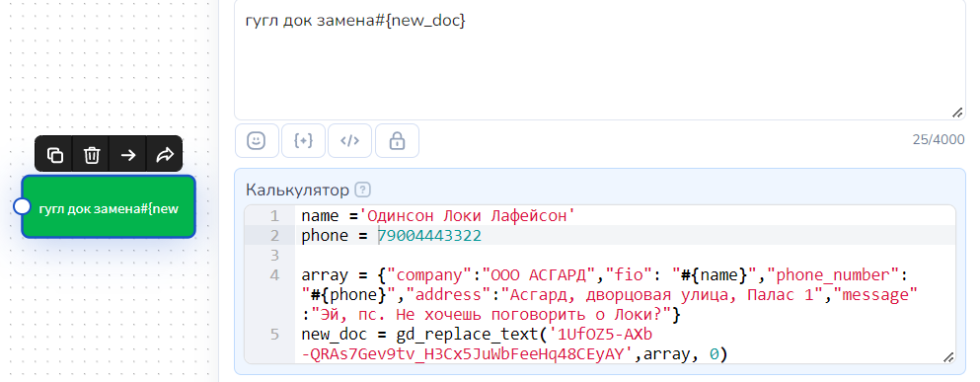Click the message field's resize handle

coord(957,112)
